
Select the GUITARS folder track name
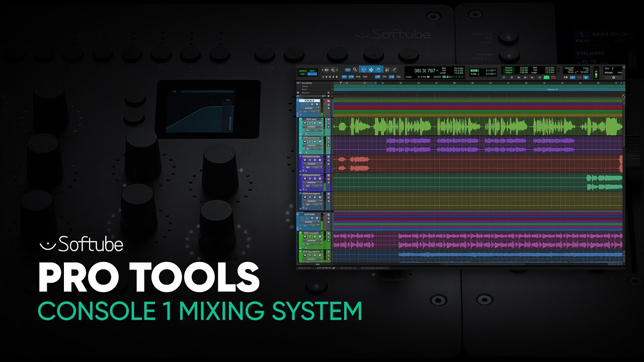[x=309, y=214]
